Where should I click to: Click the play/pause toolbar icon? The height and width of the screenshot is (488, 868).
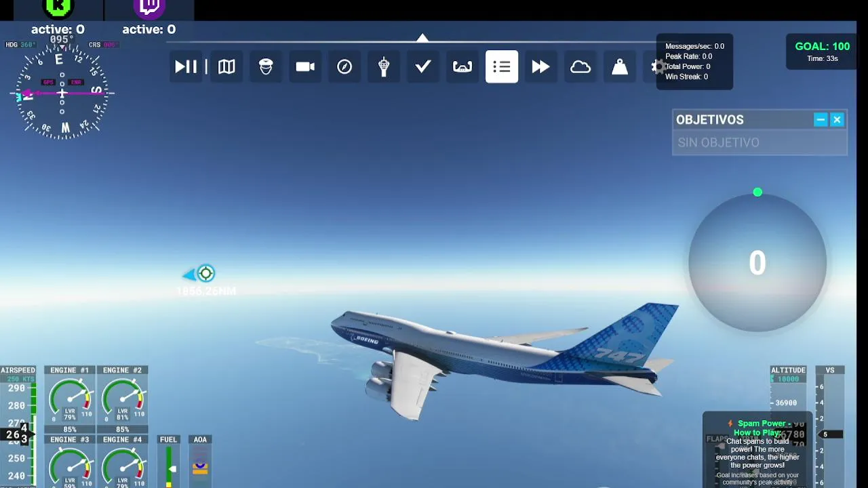[186, 66]
